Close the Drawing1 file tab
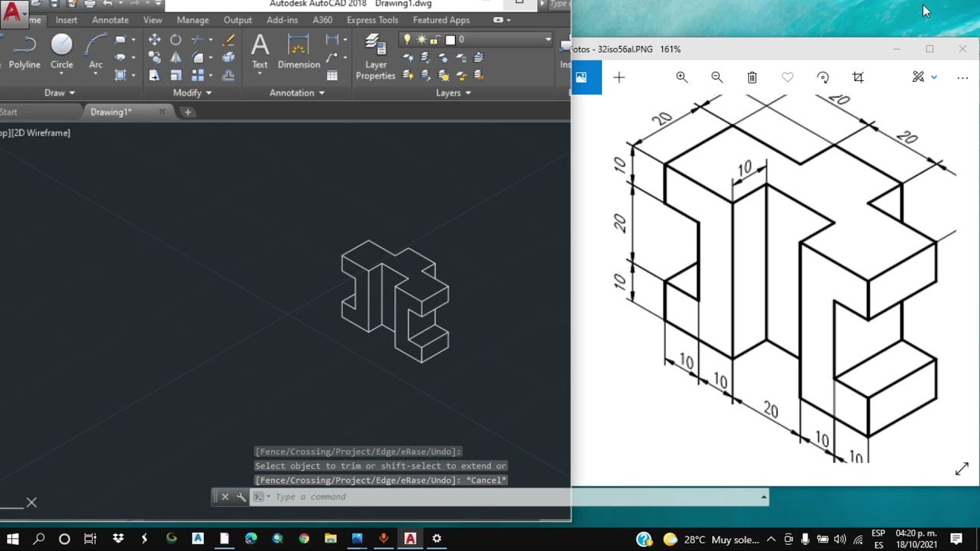This screenshot has height=551, width=980. pos(162,112)
